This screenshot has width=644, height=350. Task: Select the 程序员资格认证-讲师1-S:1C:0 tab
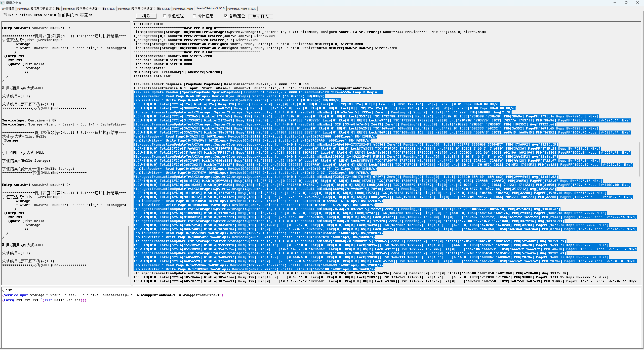click(89, 9)
